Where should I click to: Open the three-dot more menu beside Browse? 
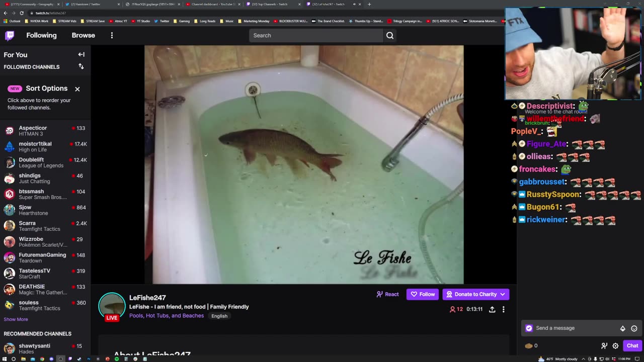pos(112,35)
